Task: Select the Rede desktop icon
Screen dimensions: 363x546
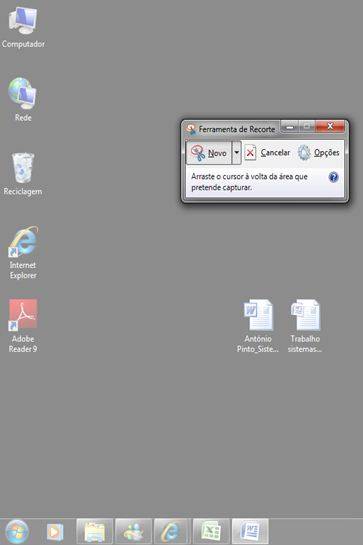Action: tap(23, 100)
